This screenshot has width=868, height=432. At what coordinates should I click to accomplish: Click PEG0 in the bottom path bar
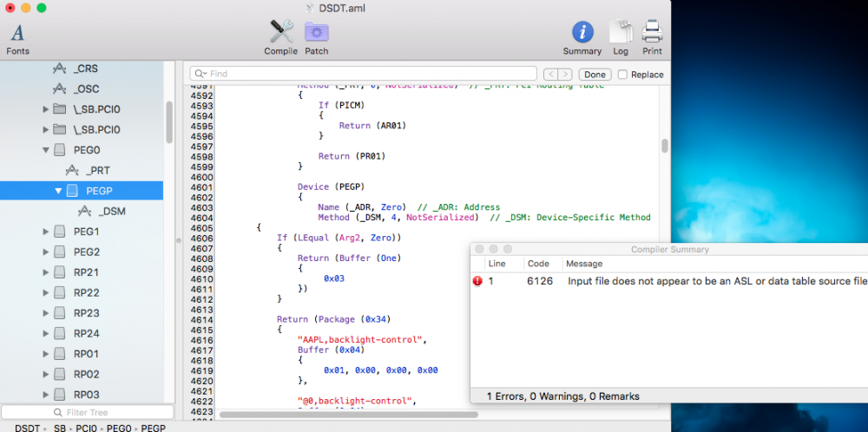[x=119, y=429]
